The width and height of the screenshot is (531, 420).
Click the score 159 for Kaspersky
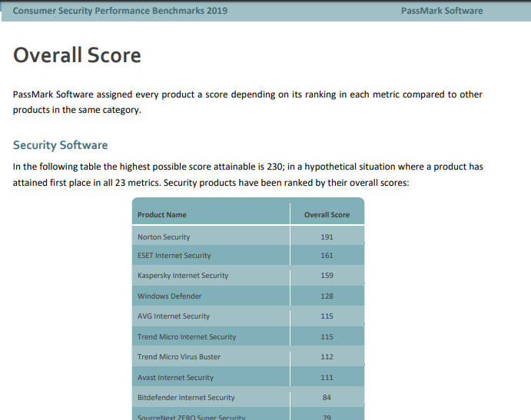pyautogui.click(x=327, y=276)
